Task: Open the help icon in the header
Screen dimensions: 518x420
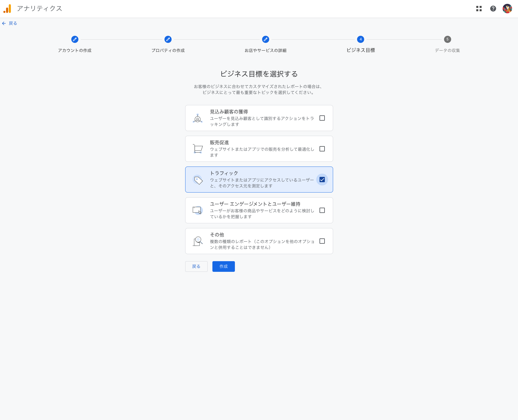Action: tap(493, 9)
